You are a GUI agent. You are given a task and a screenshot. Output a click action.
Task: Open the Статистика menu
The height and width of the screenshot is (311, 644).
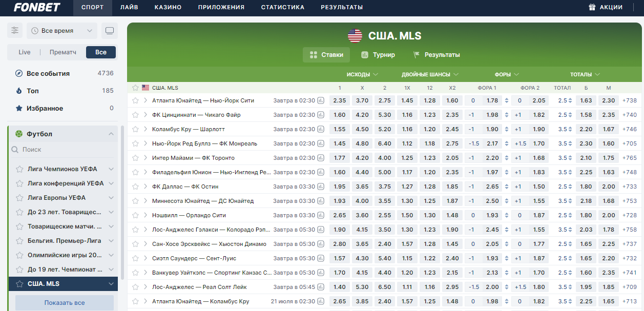click(x=283, y=7)
